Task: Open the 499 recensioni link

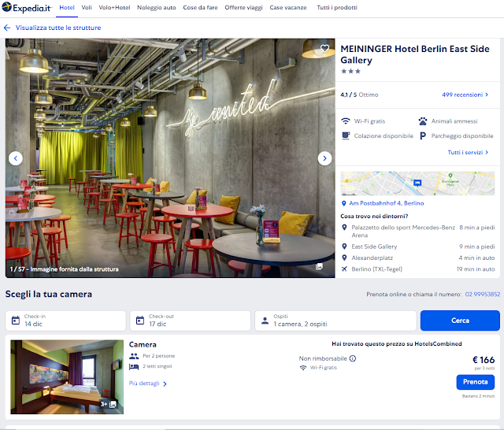Action: (x=465, y=95)
